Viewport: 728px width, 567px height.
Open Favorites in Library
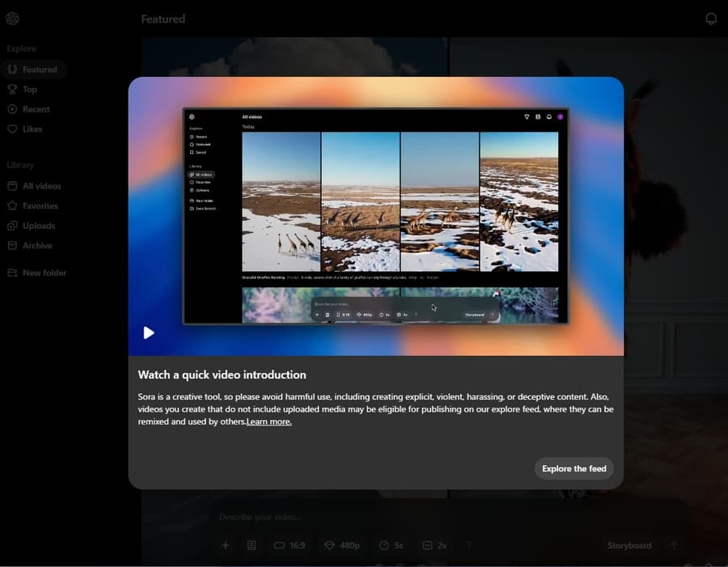(x=33, y=206)
